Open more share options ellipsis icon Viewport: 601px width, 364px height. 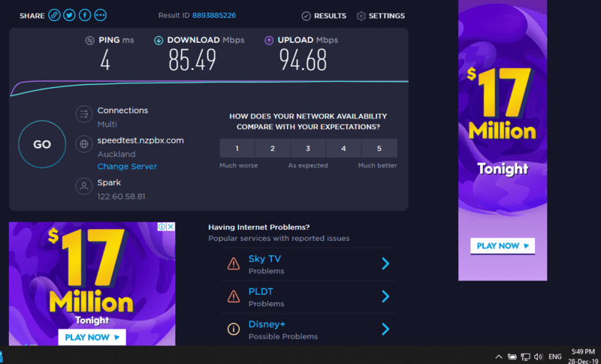(x=101, y=15)
